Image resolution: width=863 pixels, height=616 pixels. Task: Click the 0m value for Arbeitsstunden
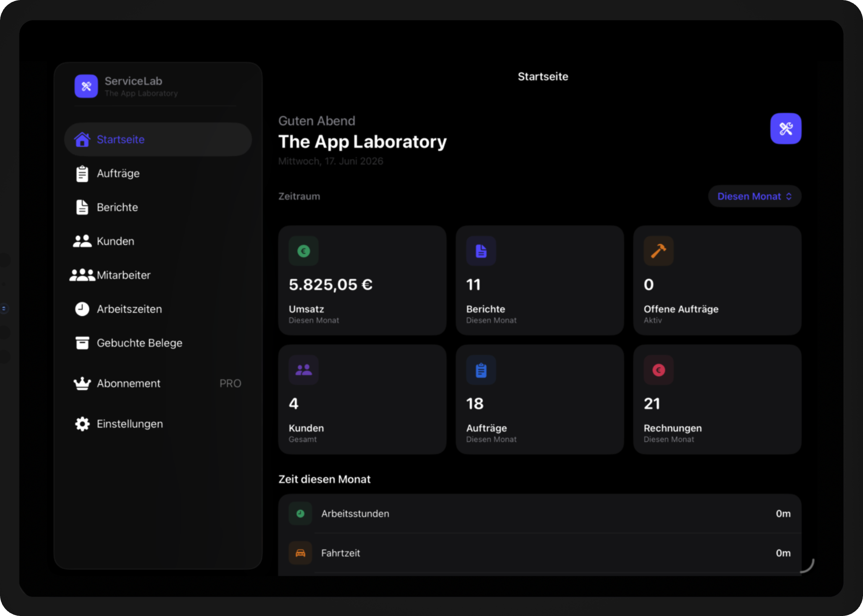tap(783, 514)
